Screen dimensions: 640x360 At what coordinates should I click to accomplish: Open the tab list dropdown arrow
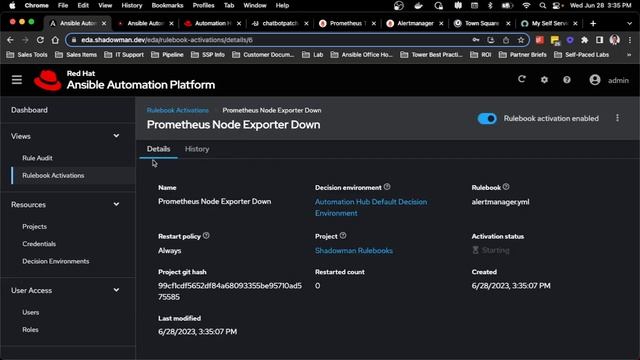[629, 24]
